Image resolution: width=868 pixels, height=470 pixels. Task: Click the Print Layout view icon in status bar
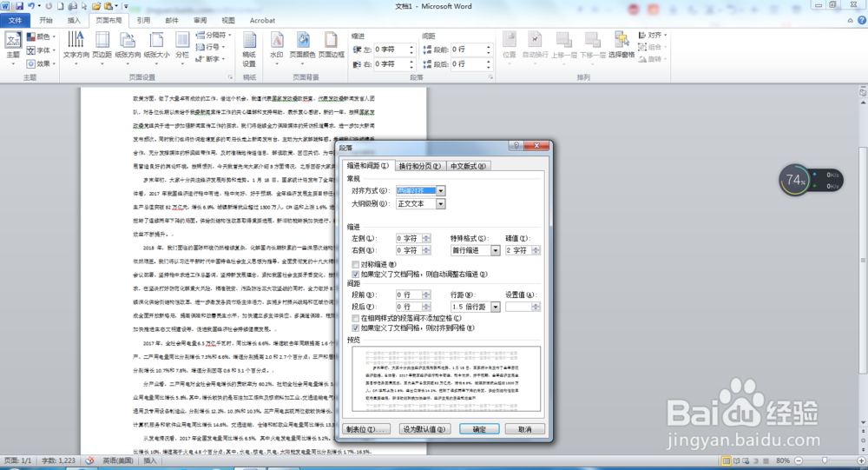point(727,460)
